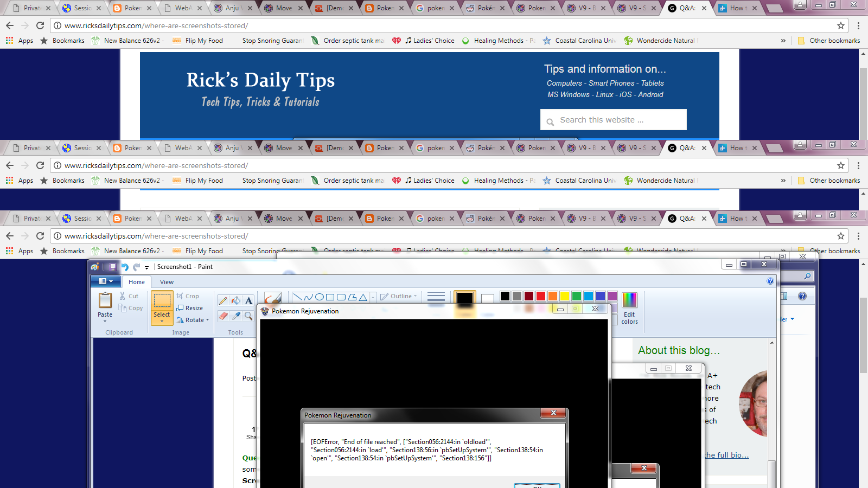The height and width of the screenshot is (488, 868).
Task: Open the Outline dropdown in Paint
Action: 399,296
